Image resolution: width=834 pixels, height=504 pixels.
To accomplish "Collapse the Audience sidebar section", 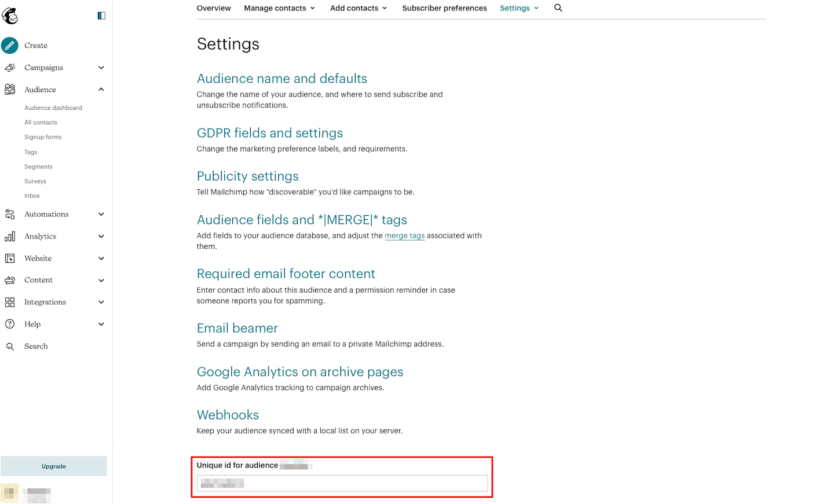I will (101, 90).
